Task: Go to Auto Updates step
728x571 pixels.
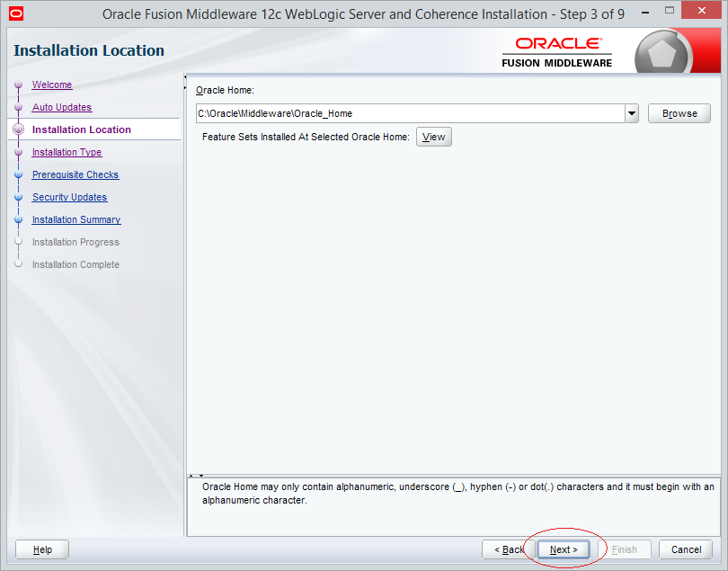Action: 62,107
